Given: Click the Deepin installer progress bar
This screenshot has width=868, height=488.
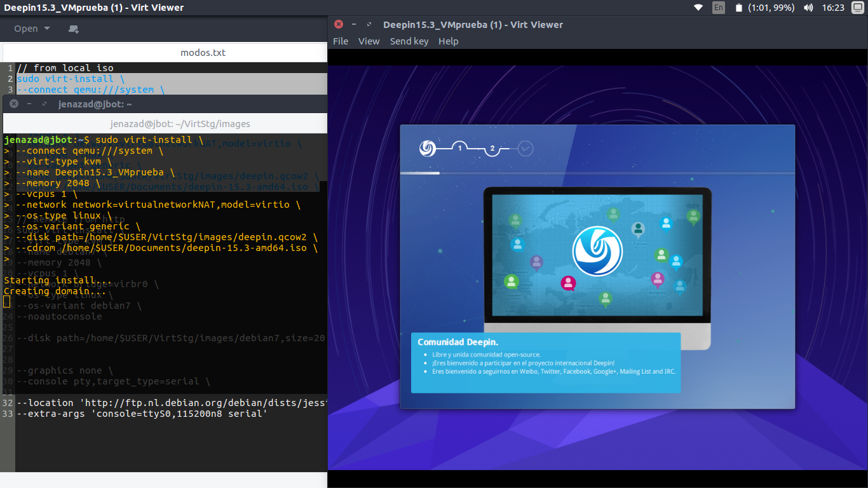Looking at the screenshot, I should 597,173.
